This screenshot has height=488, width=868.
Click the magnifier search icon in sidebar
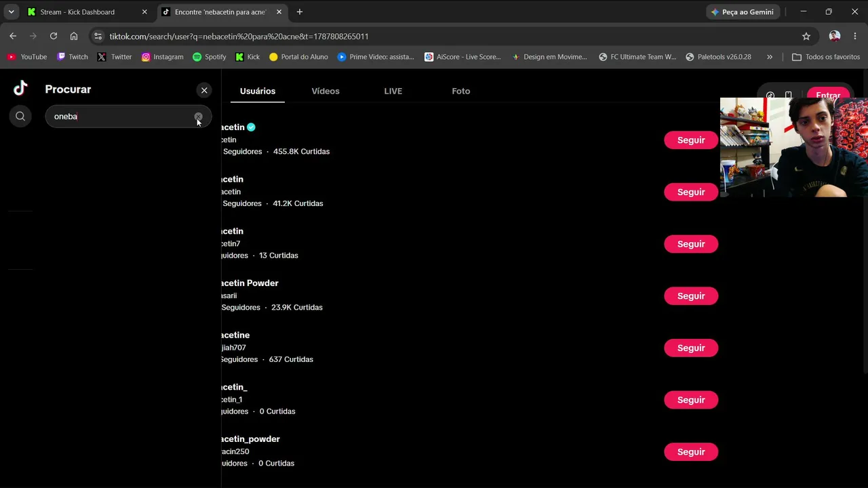(x=20, y=117)
